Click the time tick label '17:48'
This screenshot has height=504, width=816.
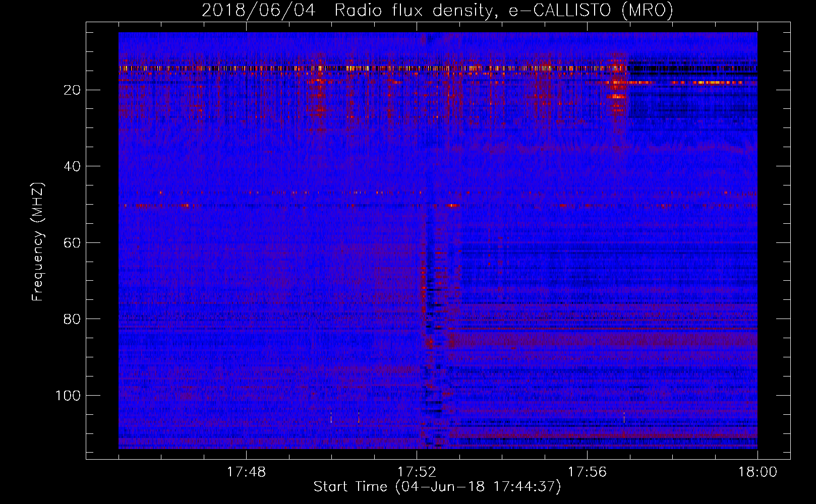click(246, 472)
